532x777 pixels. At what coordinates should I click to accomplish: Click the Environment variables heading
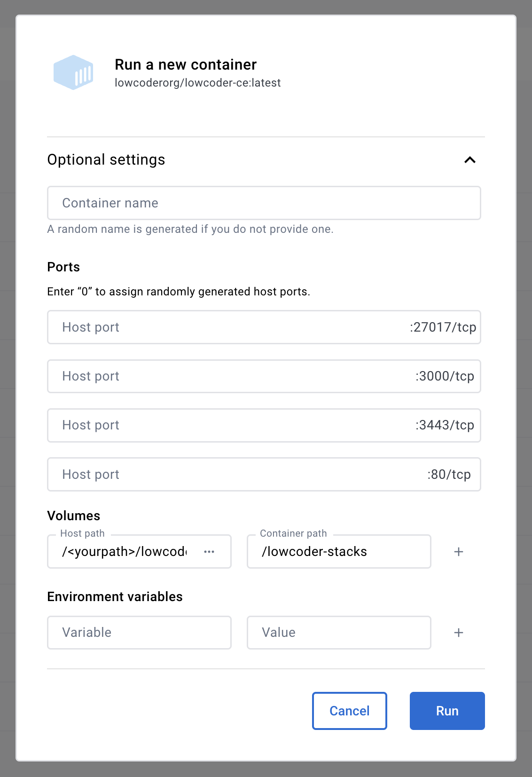pyautogui.click(x=115, y=596)
